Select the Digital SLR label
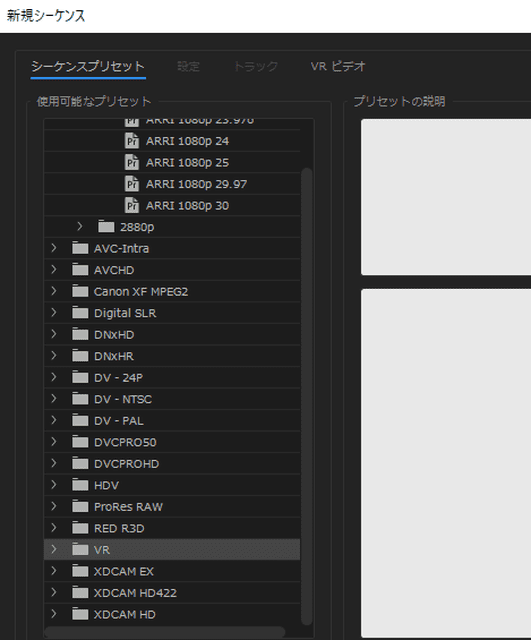Viewport: 531px width, 640px height. (125, 313)
